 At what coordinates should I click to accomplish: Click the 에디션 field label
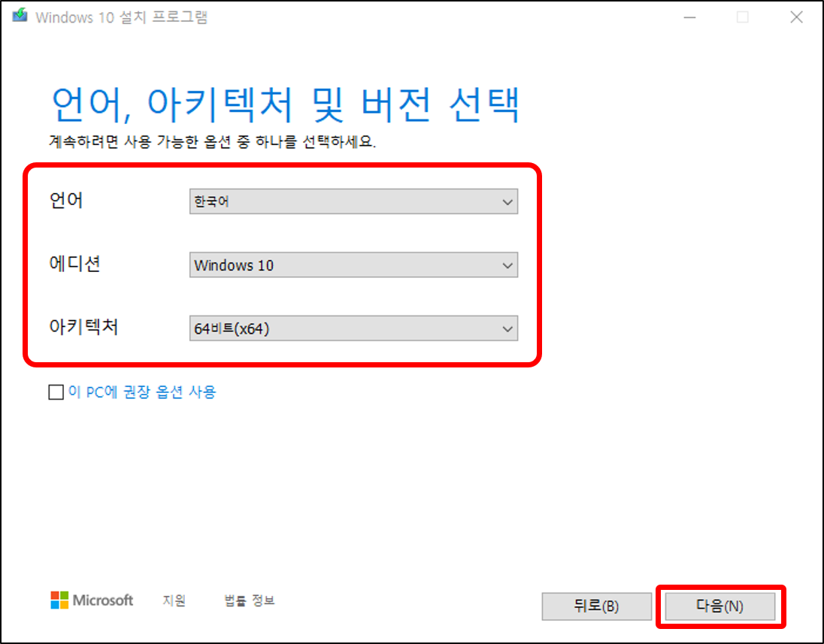[x=74, y=264]
